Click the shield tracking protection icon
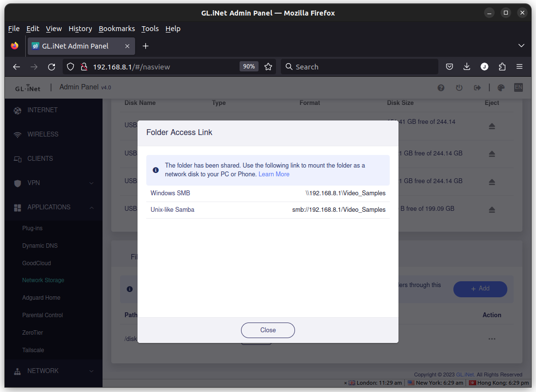This screenshot has height=392, width=536. click(70, 67)
